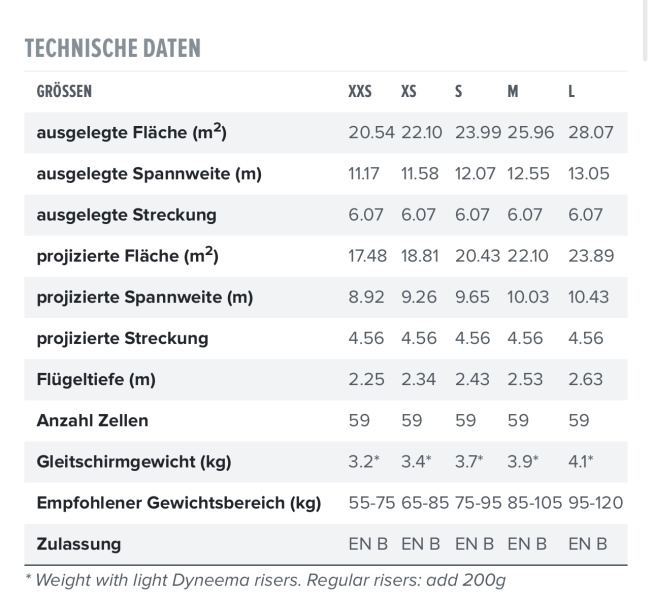Click the projizierte Spannweite row label

click(145, 297)
